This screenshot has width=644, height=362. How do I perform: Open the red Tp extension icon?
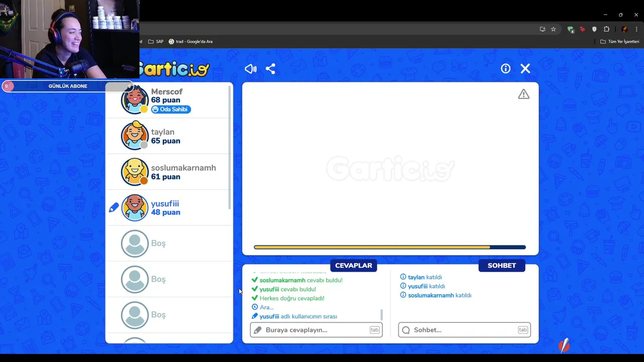pyautogui.click(x=583, y=29)
